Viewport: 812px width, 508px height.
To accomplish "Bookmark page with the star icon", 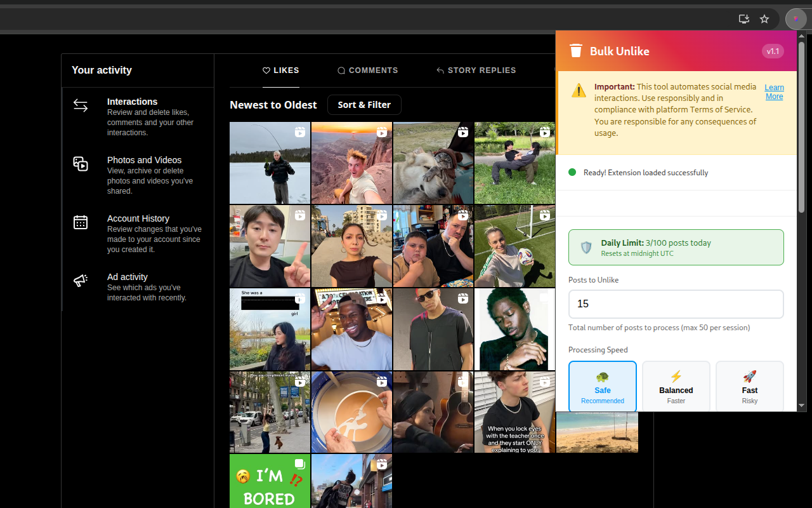I will (764, 19).
